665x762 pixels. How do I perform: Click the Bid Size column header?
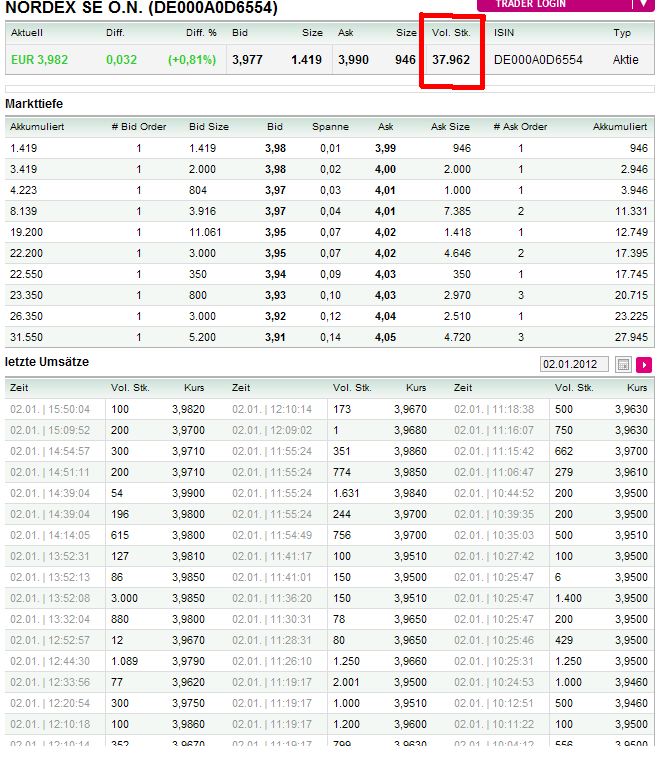tap(209, 127)
